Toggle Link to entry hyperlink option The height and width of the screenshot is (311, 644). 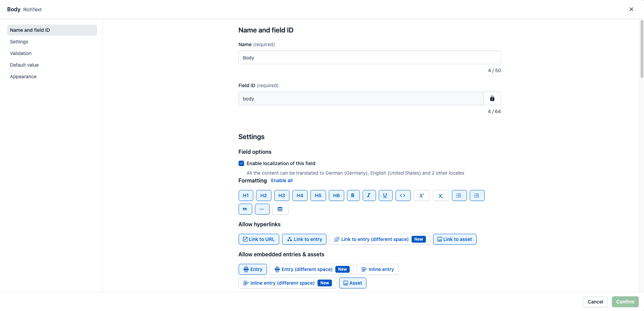pos(304,239)
